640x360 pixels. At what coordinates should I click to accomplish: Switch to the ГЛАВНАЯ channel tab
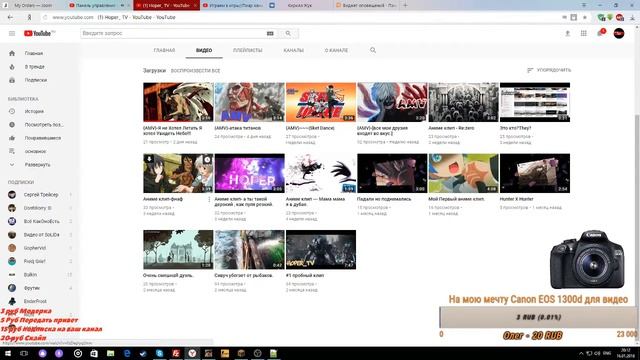164,50
